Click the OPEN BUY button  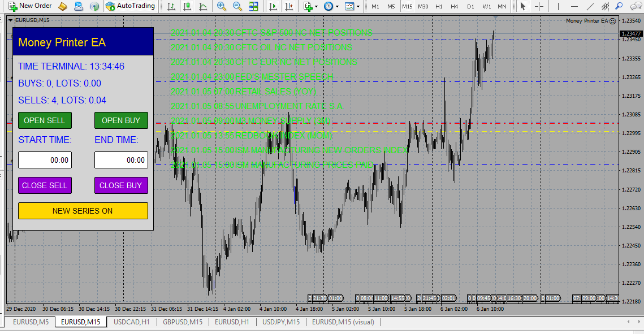tap(121, 120)
